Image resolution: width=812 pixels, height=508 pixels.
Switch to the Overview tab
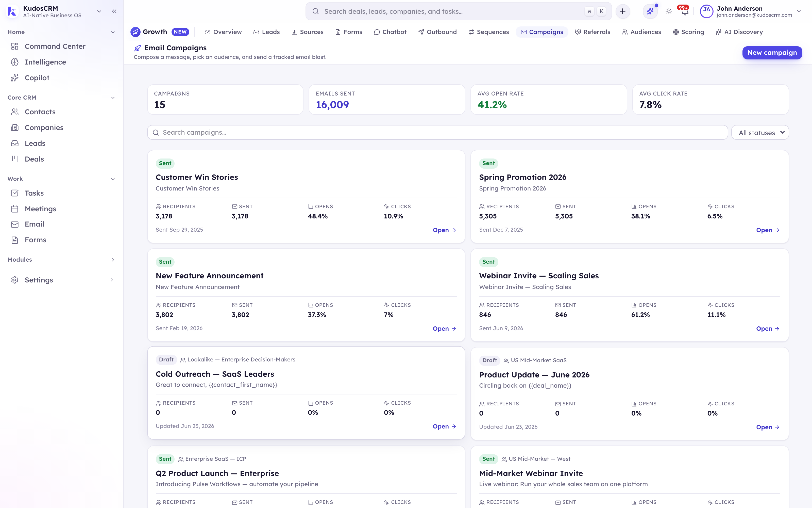point(223,32)
